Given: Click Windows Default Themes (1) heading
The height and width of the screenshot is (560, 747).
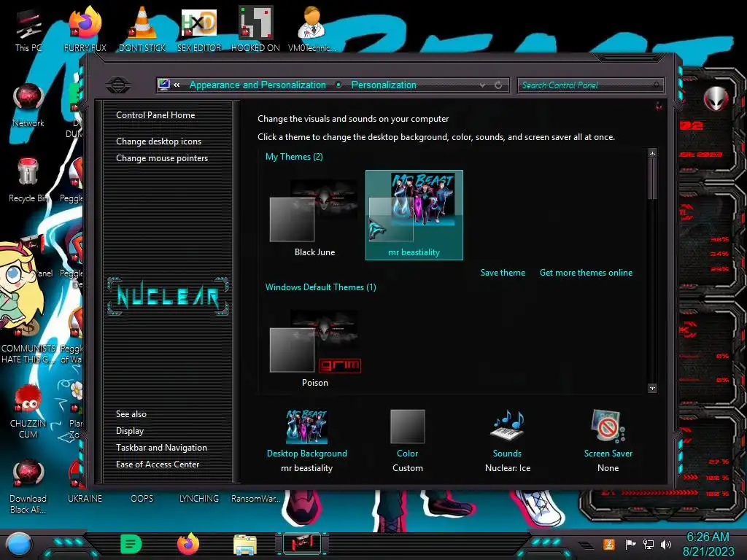Looking at the screenshot, I should (x=321, y=287).
